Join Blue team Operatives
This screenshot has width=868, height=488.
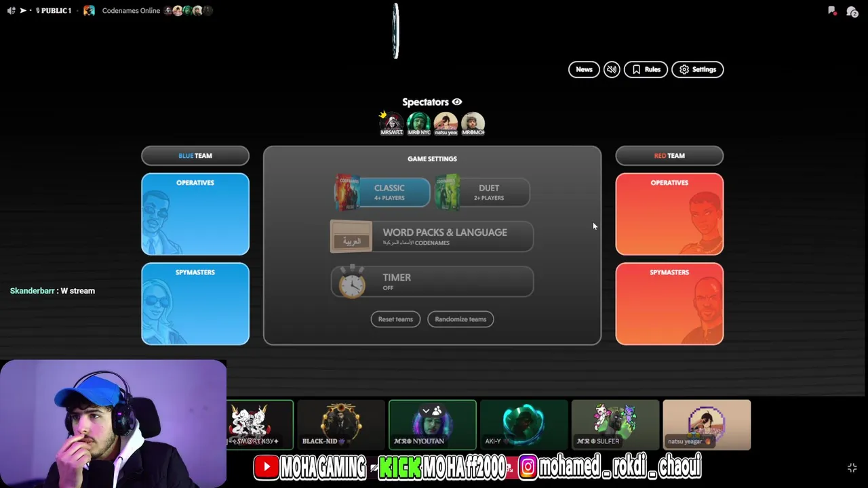pos(195,214)
